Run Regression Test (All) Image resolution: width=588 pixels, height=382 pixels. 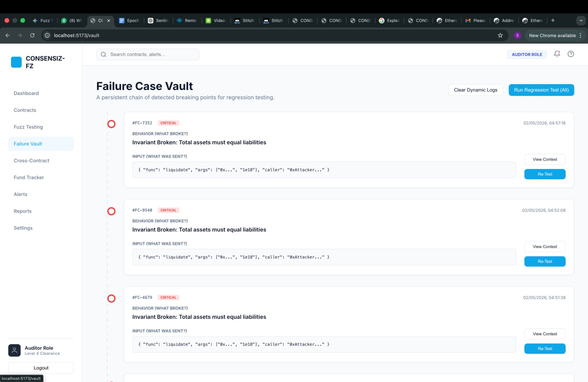pos(541,90)
